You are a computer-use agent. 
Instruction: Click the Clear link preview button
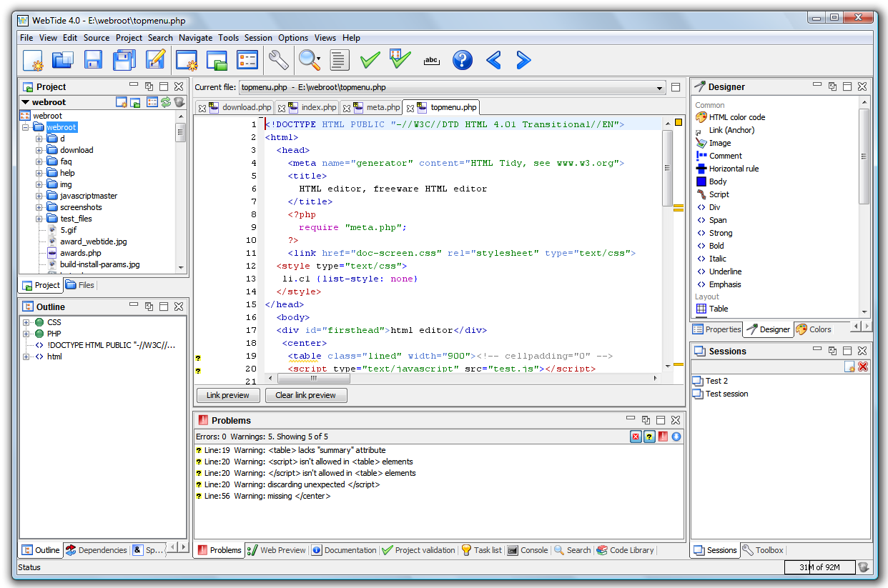point(306,395)
